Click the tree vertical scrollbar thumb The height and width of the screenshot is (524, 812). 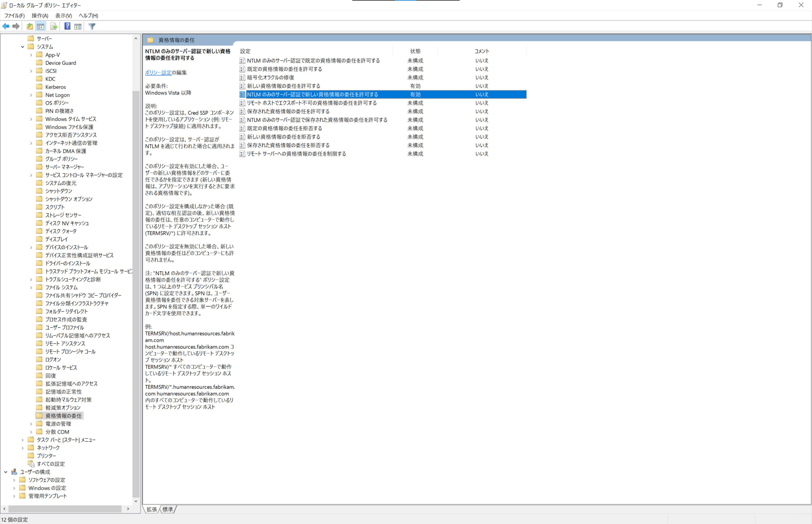pos(136,294)
